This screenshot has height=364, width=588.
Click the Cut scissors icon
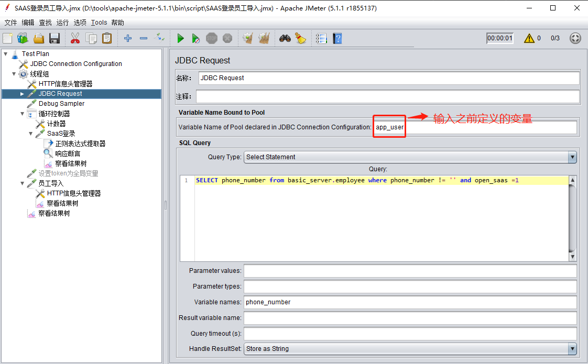[75, 38]
